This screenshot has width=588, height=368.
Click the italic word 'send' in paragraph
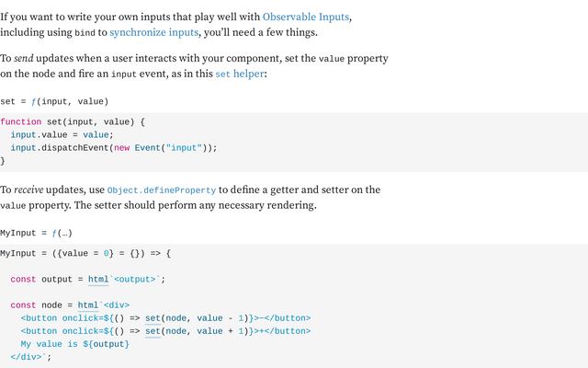tap(24, 59)
